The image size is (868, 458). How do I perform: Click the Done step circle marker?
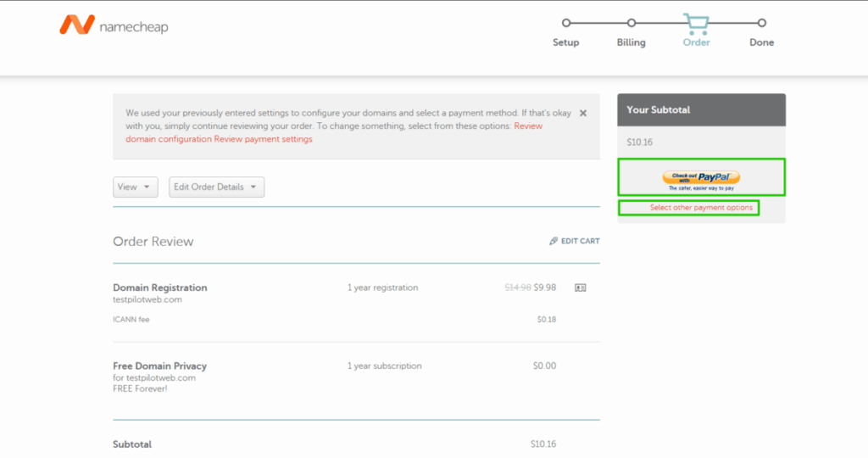pyautogui.click(x=761, y=24)
